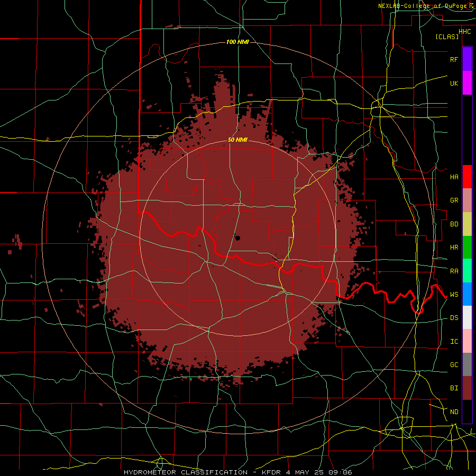Click the UK legend label

click(454, 83)
